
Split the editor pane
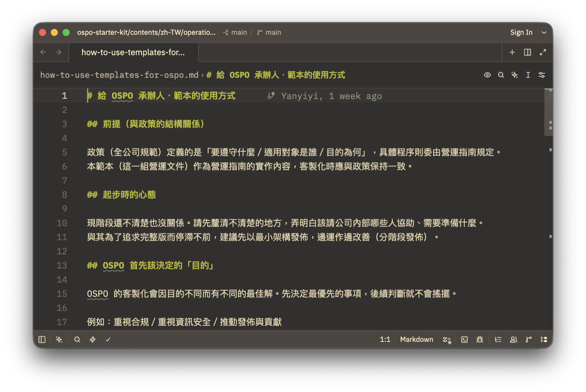[x=527, y=52]
